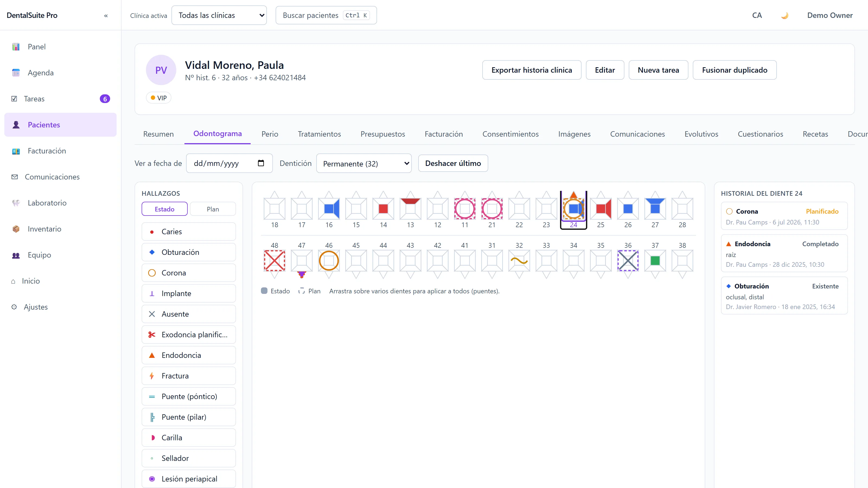The height and width of the screenshot is (488, 868).
Task: Switch language with the CA toggle
Action: click(x=757, y=15)
